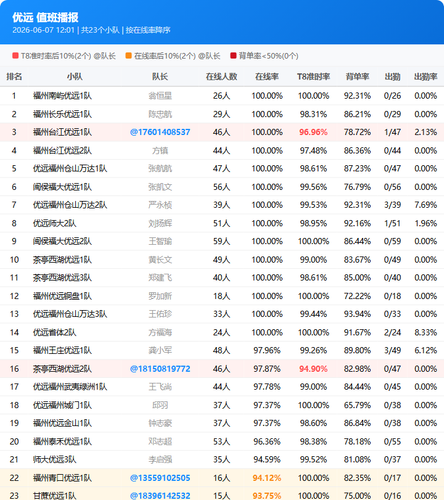The image size is (444, 500).
Task: Click the 1.96% attendance rate cell
Action: 426,223
